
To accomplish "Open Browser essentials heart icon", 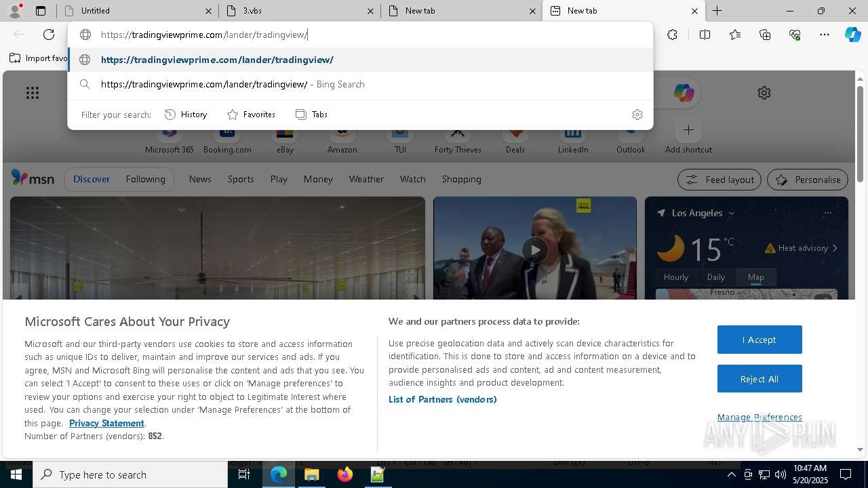I will click(795, 35).
